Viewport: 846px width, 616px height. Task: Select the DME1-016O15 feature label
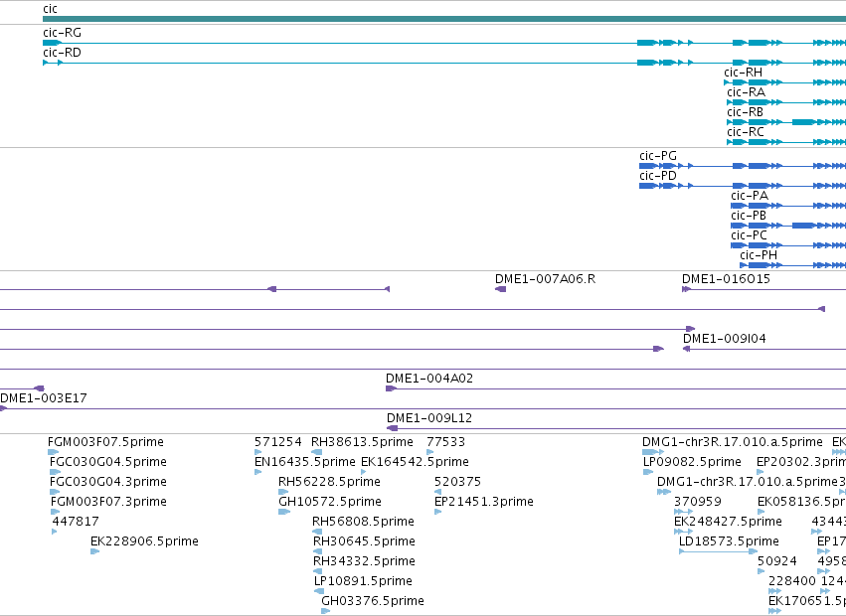726,279
